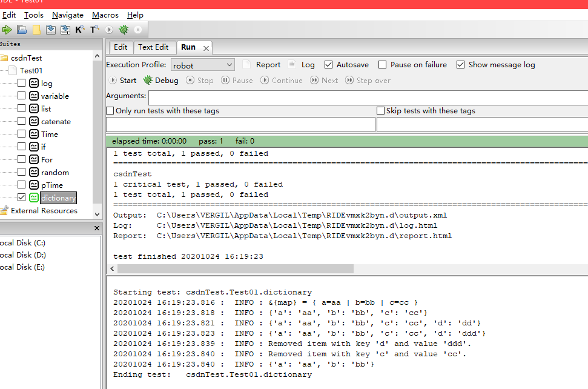Click the Next button
Viewport: 588px width, 389px height.
pos(325,80)
